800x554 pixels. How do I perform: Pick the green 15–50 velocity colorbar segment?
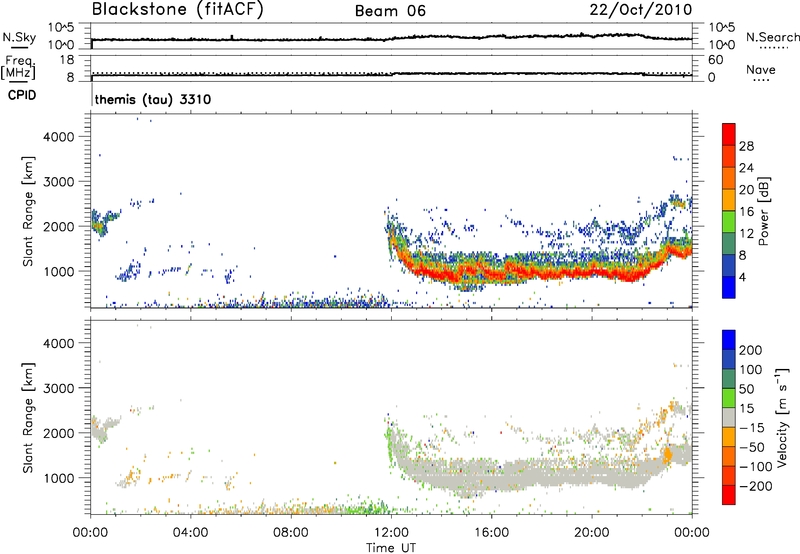click(x=729, y=398)
